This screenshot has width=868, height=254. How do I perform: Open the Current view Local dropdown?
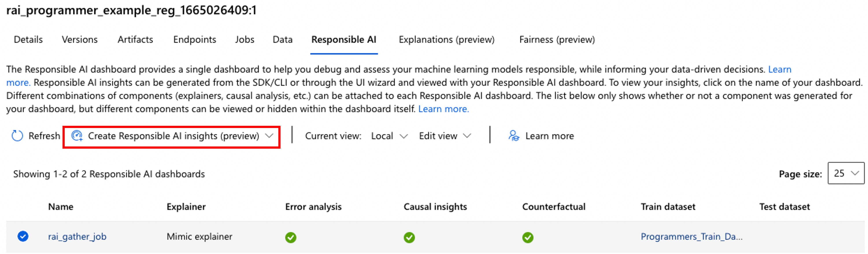tap(389, 136)
